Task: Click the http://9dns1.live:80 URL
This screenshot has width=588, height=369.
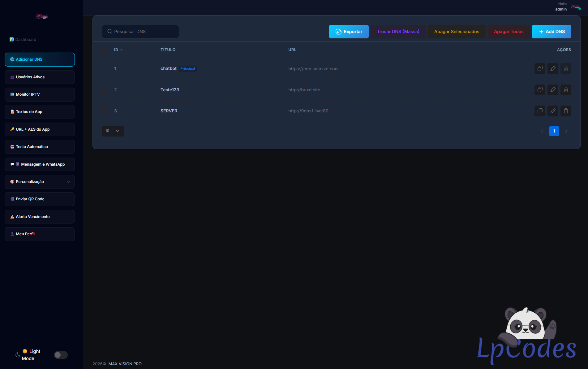Action: point(308,111)
